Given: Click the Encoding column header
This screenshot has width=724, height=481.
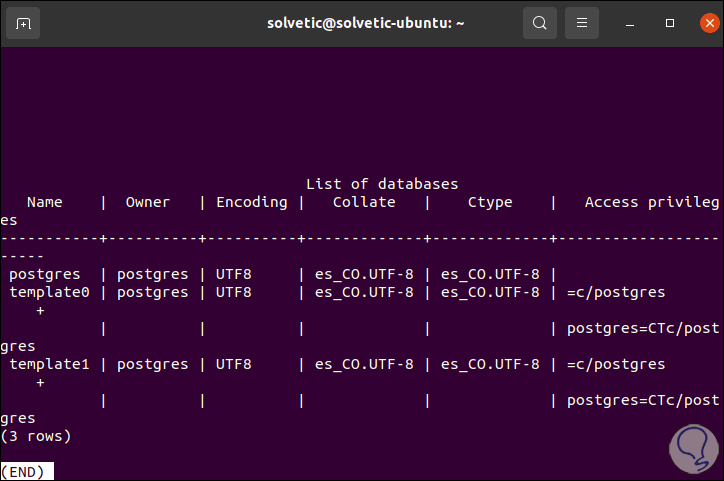Looking at the screenshot, I should tap(251, 202).
